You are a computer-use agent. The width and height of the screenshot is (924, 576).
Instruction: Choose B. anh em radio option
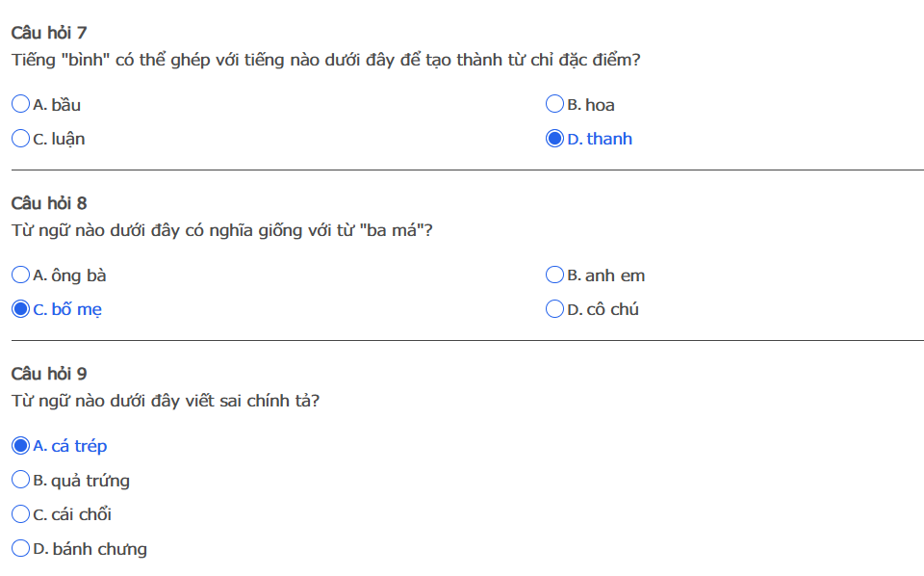tap(554, 275)
